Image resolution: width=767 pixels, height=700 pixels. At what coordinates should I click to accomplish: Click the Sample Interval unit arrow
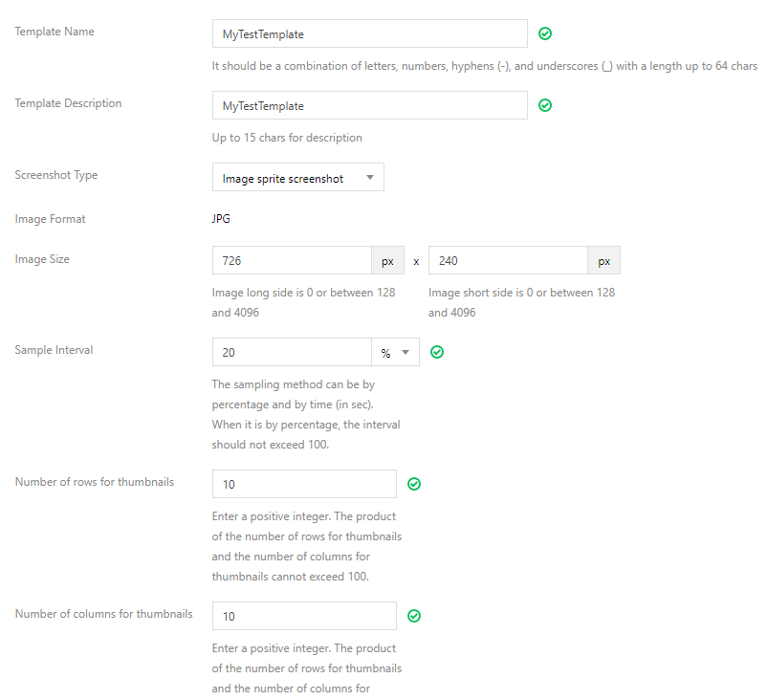click(x=405, y=352)
